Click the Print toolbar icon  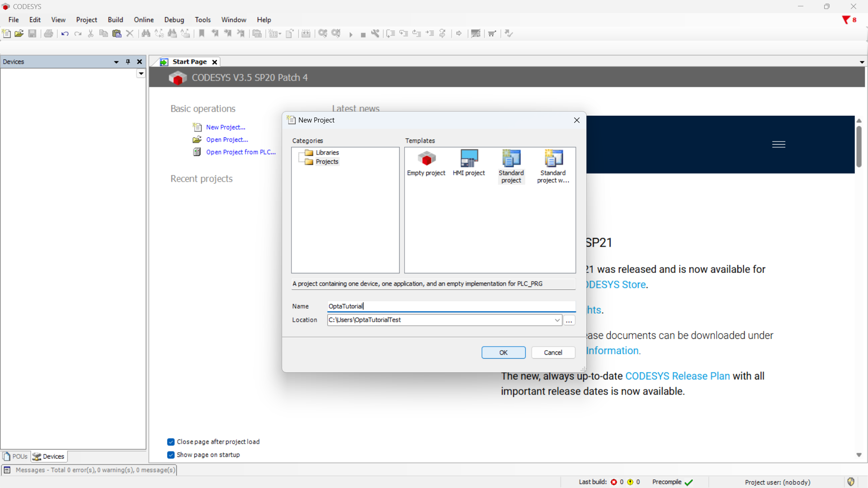(x=48, y=33)
